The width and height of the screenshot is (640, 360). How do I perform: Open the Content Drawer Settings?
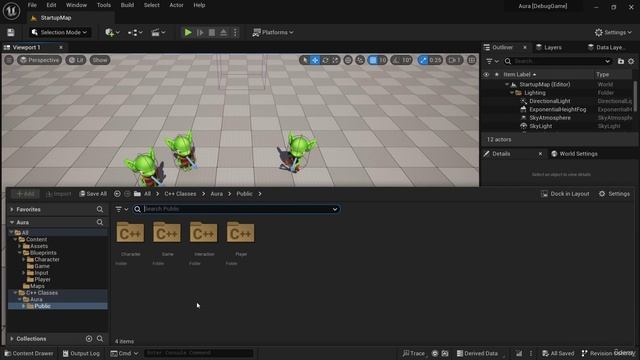614,194
